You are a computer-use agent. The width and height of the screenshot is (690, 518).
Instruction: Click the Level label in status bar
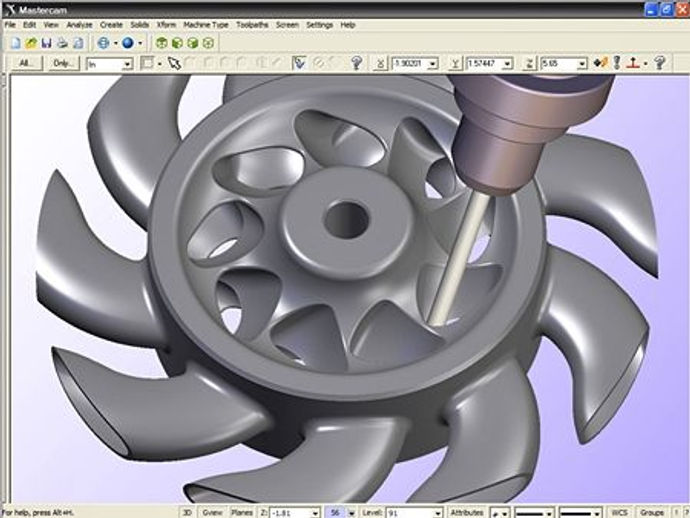[372, 513]
